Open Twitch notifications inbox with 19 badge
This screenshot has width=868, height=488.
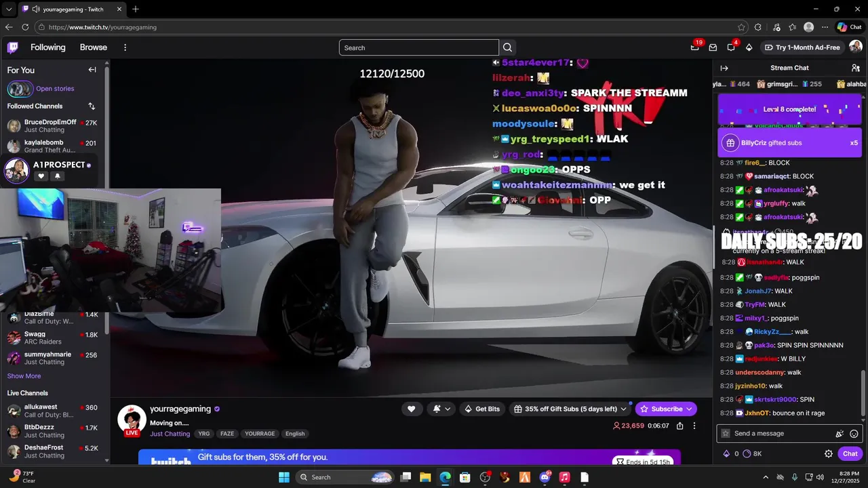pos(695,47)
